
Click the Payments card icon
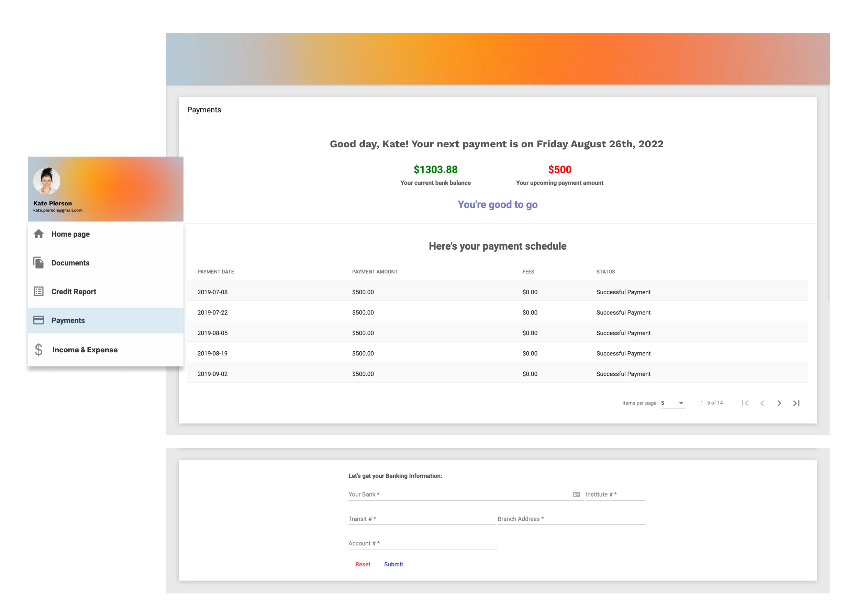pos(38,320)
